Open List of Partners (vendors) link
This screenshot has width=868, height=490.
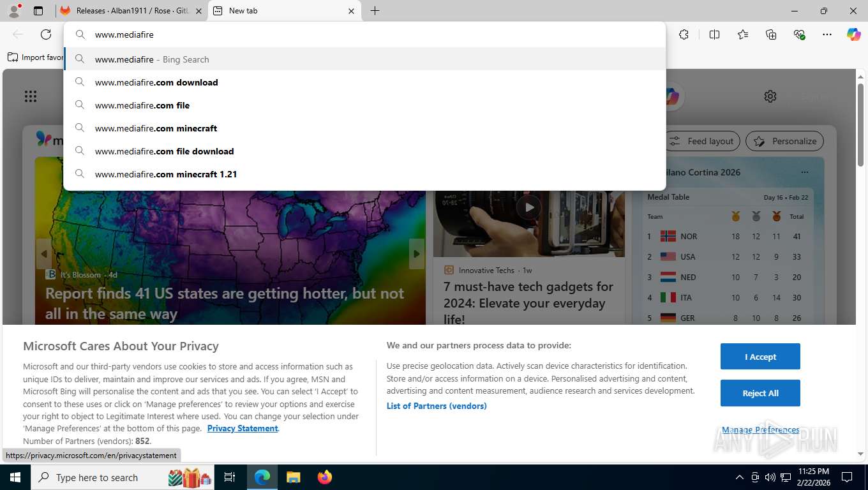point(437,406)
